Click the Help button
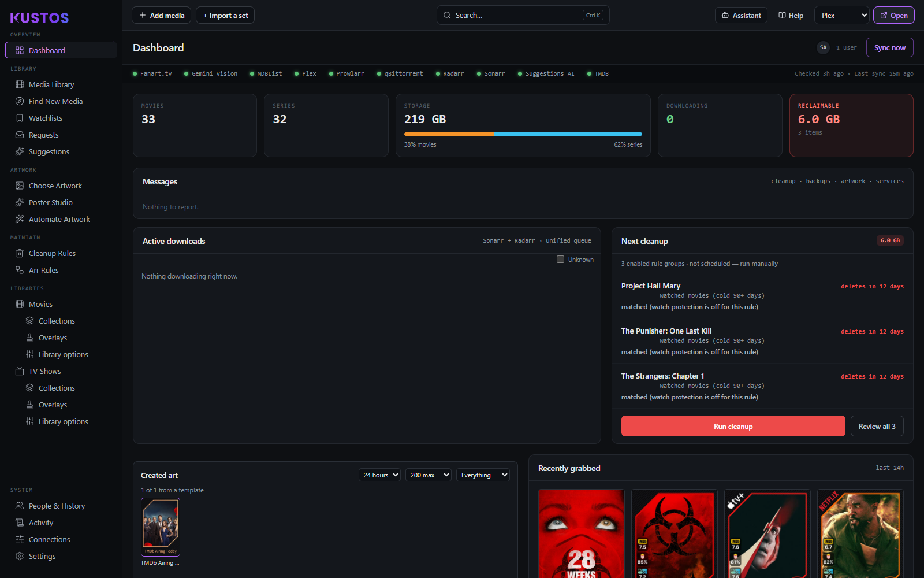 click(791, 16)
